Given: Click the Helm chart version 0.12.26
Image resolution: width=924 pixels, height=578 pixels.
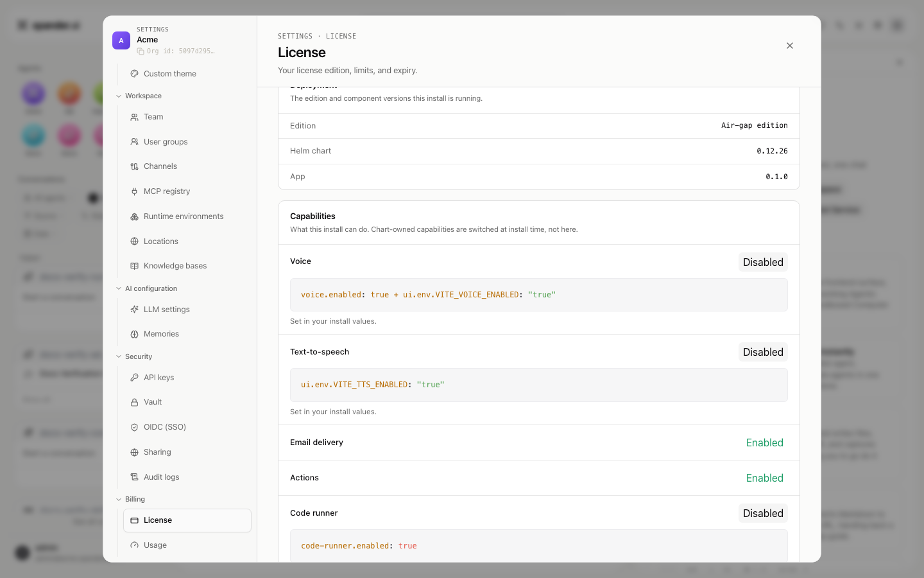Looking at the screenshot, I should point(772,151).
